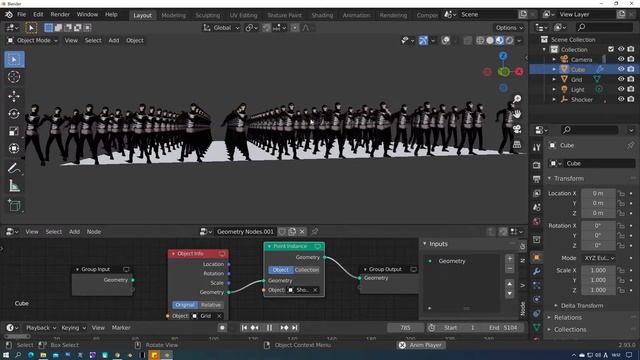Pin the Geometry Nodes node tree

point(315,232)
